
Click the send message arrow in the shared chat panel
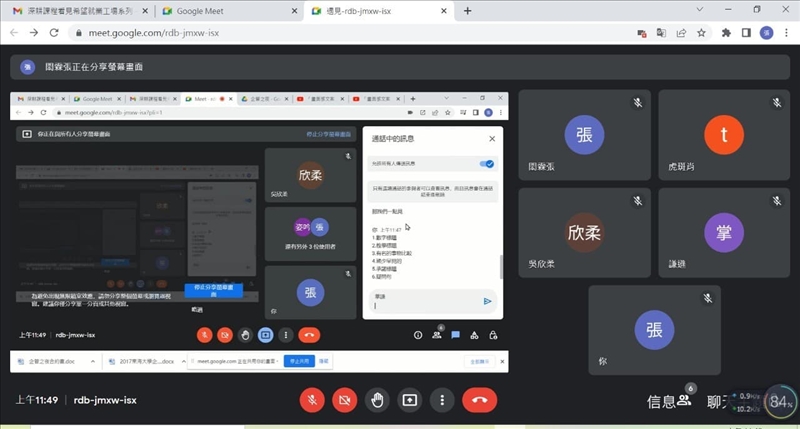point(488,300)
